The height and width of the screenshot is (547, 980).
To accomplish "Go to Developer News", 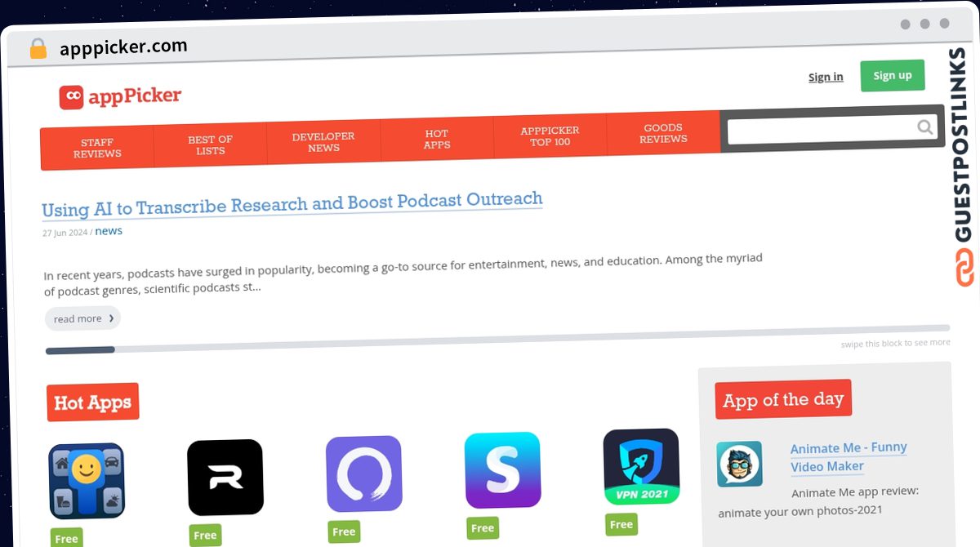I will pyautogui.click(x=323, y=142).
